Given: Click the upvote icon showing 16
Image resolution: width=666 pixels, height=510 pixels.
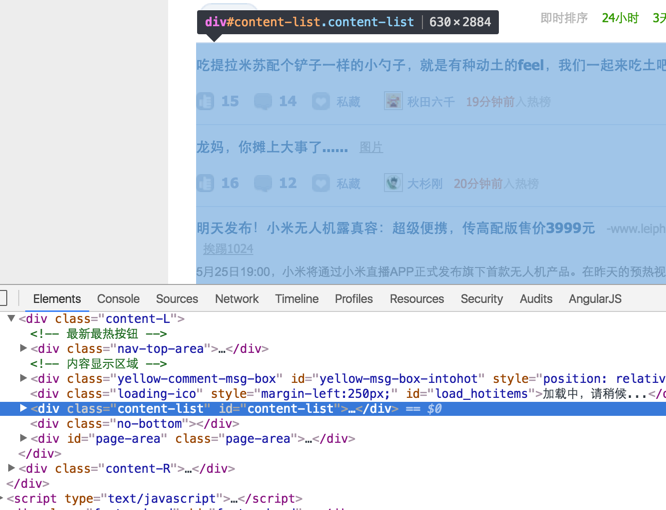Looking at the screenshot, I should click(205, 183).
